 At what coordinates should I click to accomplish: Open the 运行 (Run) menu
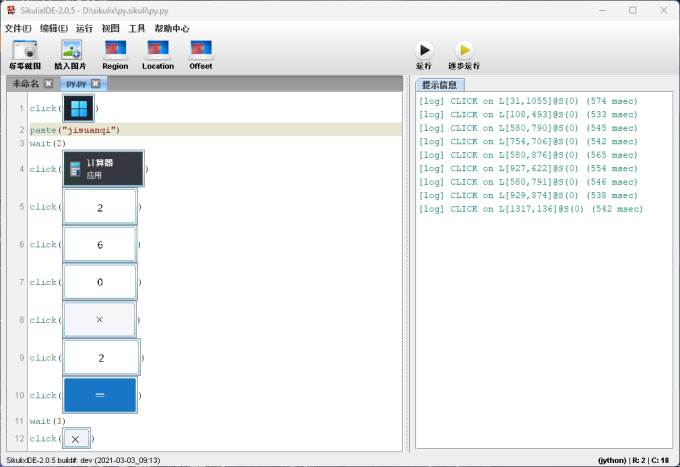click(x=85, y=28)
